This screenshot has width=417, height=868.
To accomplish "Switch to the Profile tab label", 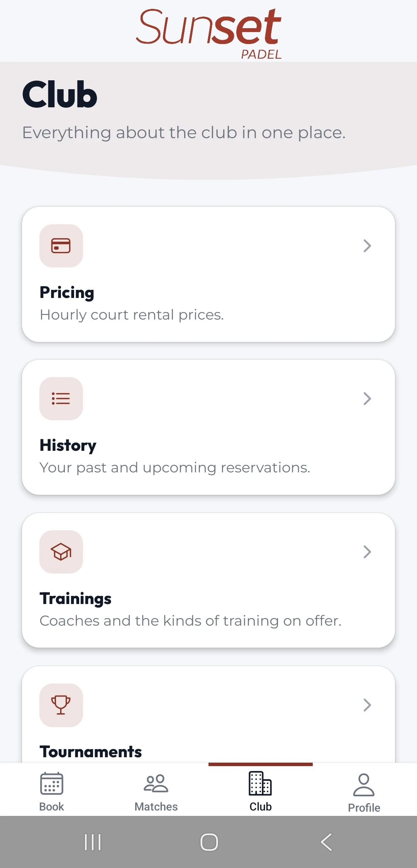I will tap(364, 808).
